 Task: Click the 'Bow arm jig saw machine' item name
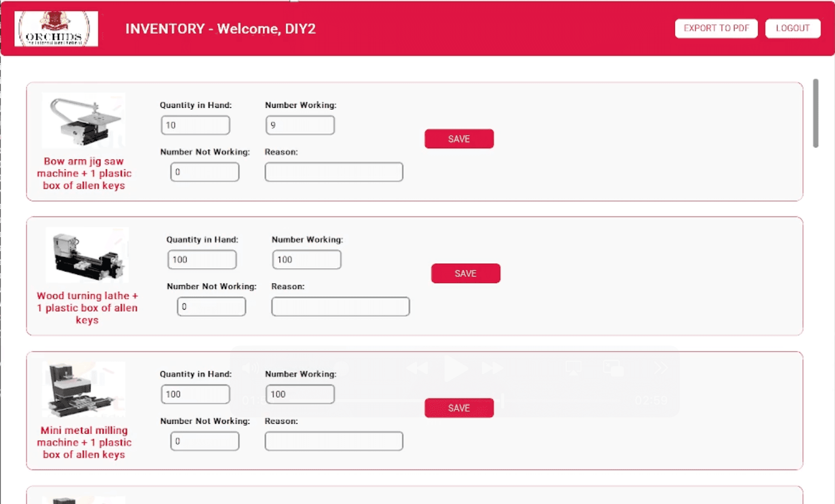[84, 173]
